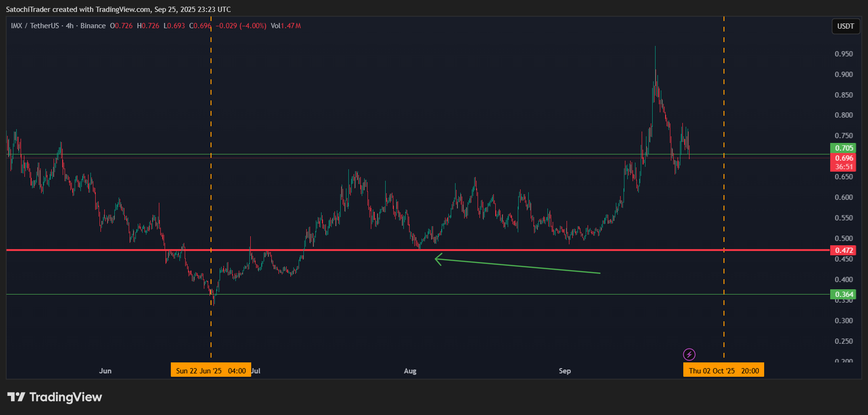The width and height of the screenshot is (868, 415).
Task: Select the low value L0.693
Action: click(x=174, y=26)
